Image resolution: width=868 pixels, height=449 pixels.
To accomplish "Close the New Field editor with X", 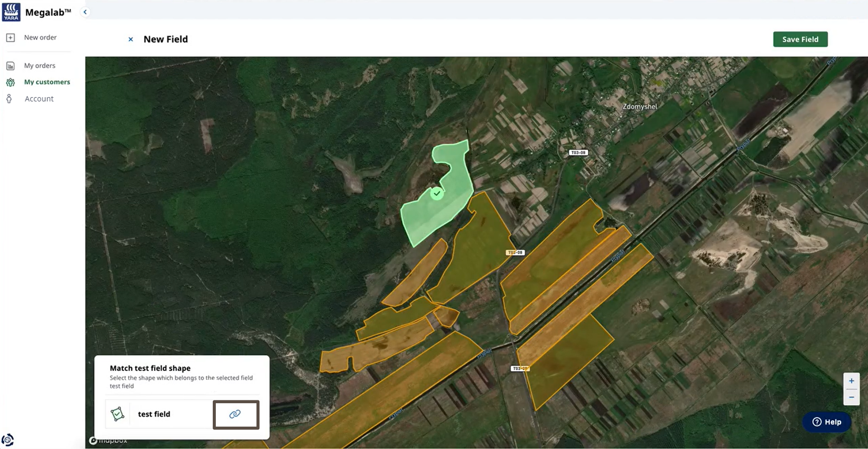I will click(x=131, y=39).
